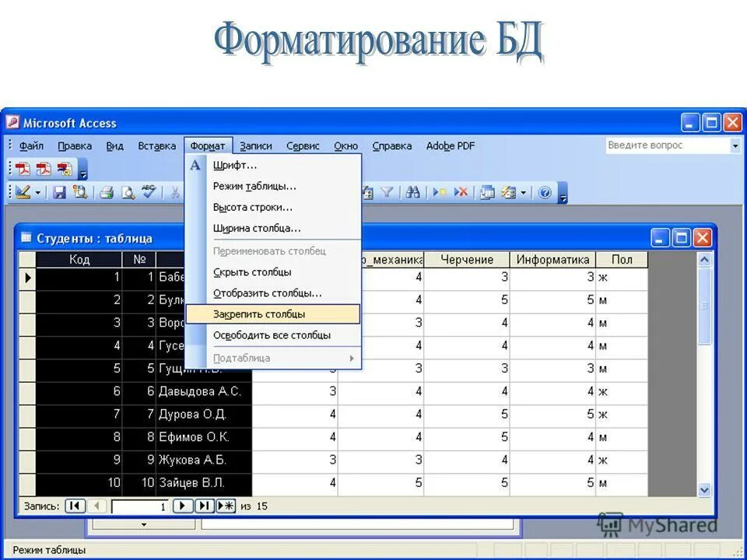Click the Help question mark icon
Viewport: 747px width, 560px height.
coord(545,192)
